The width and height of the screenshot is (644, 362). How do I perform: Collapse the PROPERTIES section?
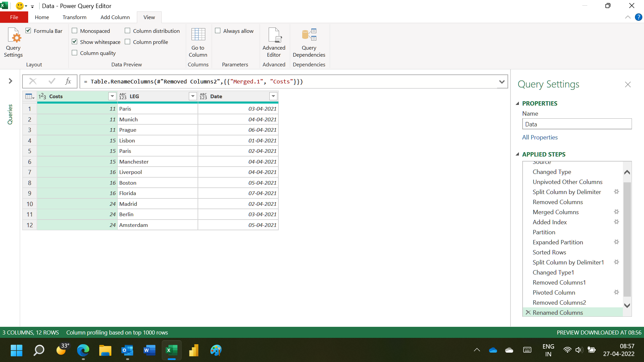tap(517, 104)
